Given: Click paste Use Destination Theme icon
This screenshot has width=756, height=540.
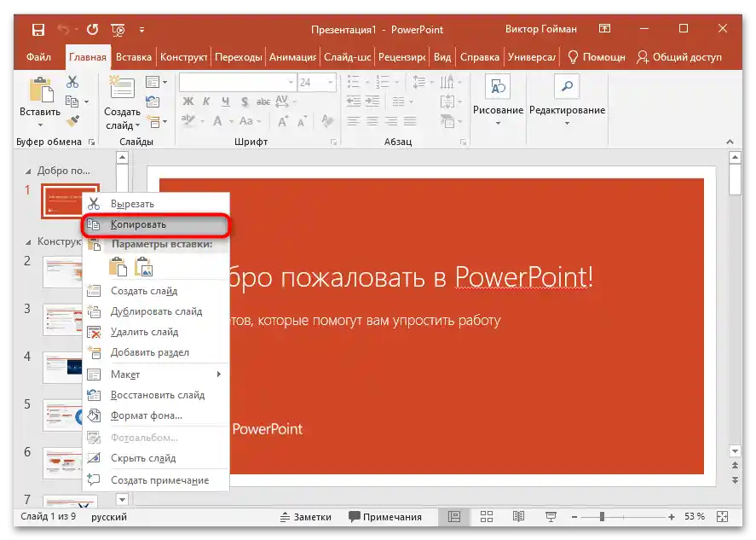Looking at the screenshot, I should point(118,266).
